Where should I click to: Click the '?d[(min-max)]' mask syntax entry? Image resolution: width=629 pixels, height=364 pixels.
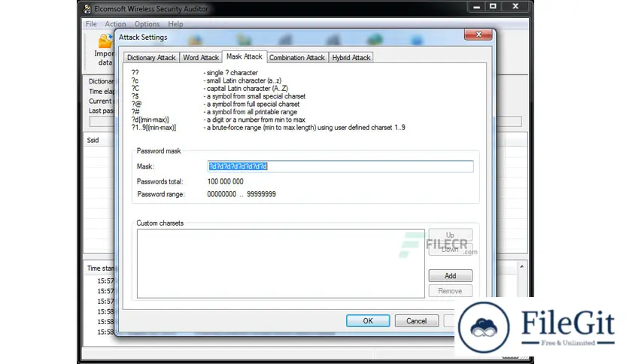[x=150, y=120]
